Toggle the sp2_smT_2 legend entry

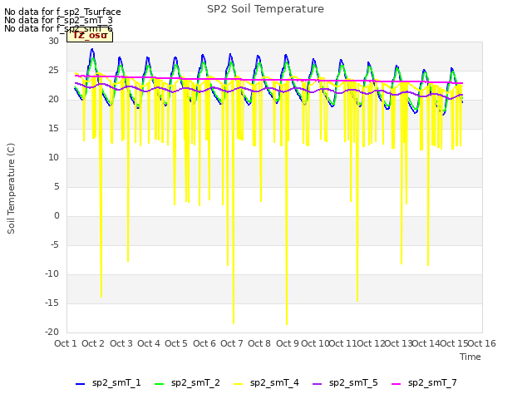187,383
